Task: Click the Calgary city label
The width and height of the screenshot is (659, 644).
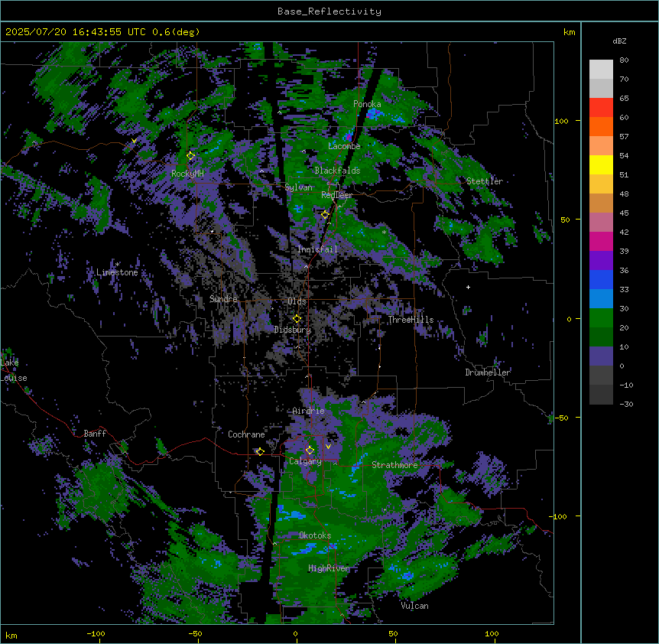Action: pyautogui.click(x=305, y=461)
